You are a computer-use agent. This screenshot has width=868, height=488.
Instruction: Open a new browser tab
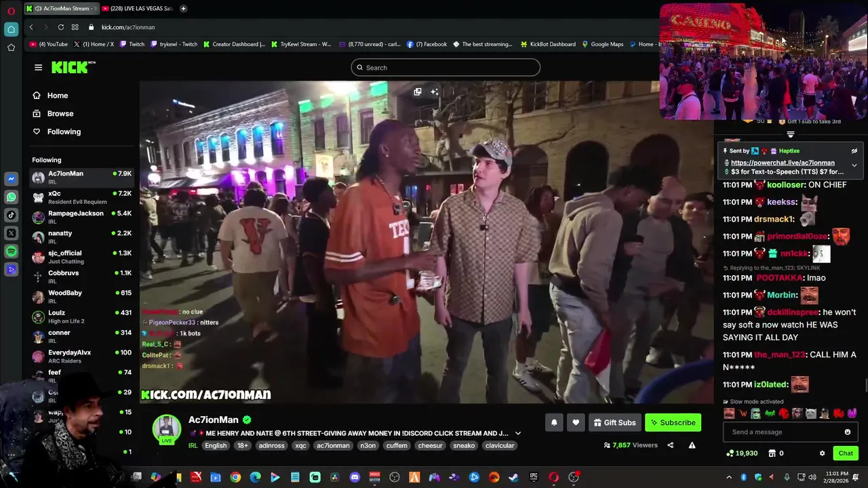point(183,8)
